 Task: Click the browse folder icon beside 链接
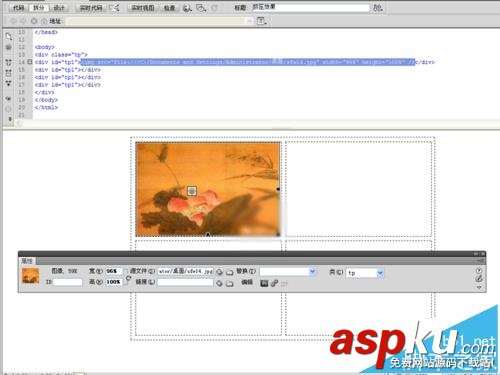tap(230, 284)
